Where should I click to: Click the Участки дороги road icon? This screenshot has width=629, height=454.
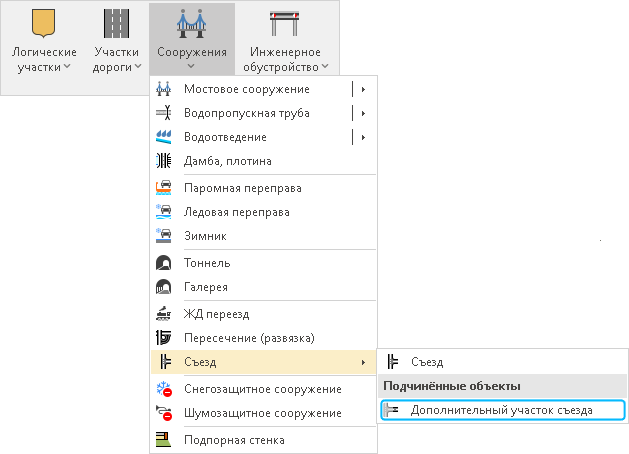[x=116, y=23]
